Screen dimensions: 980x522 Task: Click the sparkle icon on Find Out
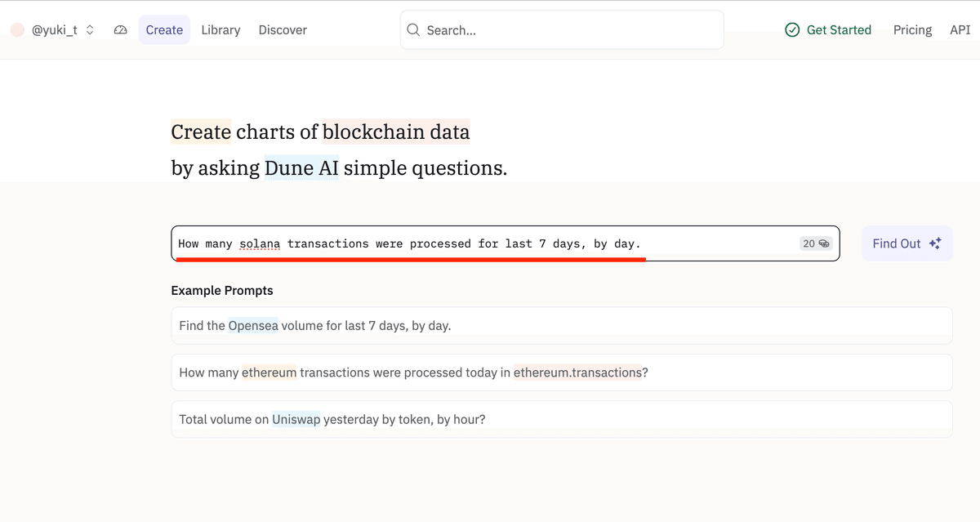(x=935, y=243)
